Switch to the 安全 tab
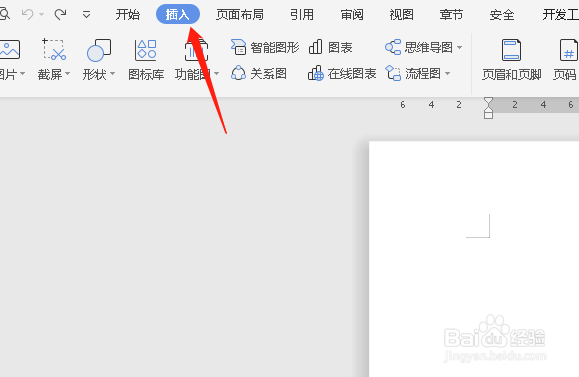 [502, 15]
